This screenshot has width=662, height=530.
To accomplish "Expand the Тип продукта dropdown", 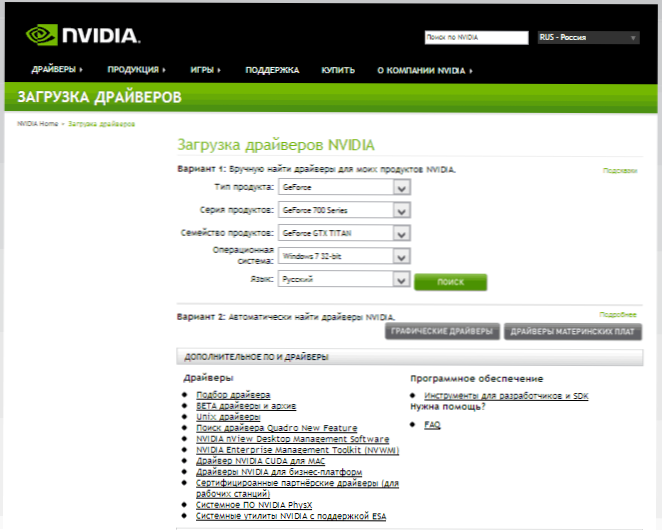I will click(344, 187).
